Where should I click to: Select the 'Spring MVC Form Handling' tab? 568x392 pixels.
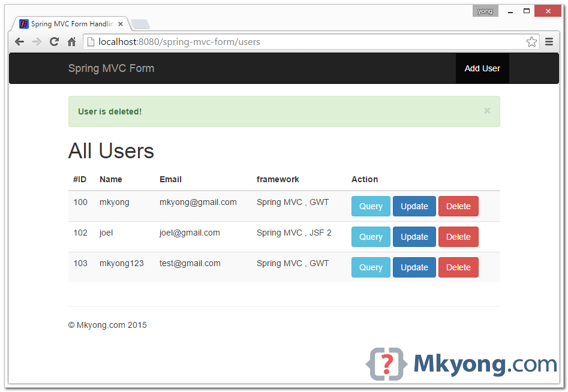[x=72, y=24]
